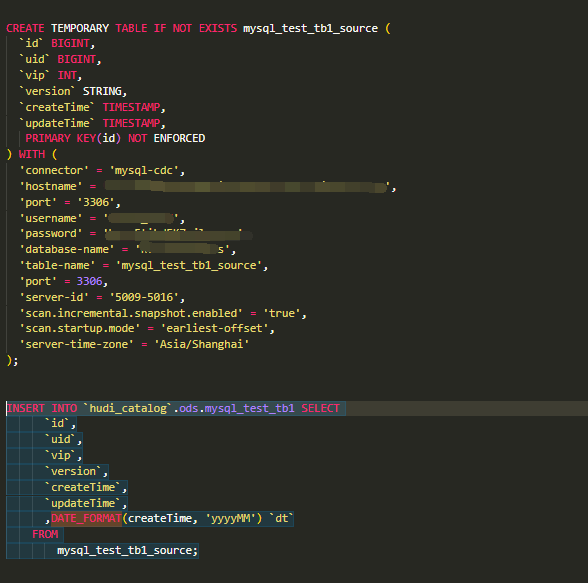Click `hudi_catalog` in the INSERT line

(x=128, y=408)
